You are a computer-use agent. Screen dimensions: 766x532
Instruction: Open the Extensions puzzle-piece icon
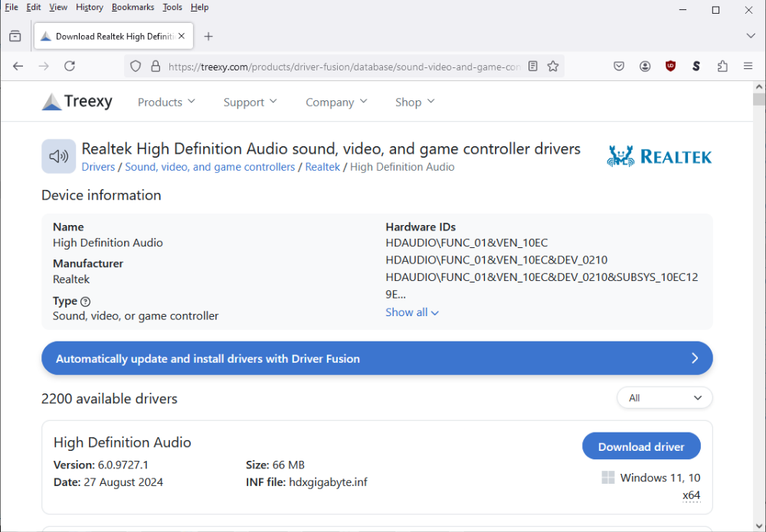pyautogui.click(x=722, y=67)
